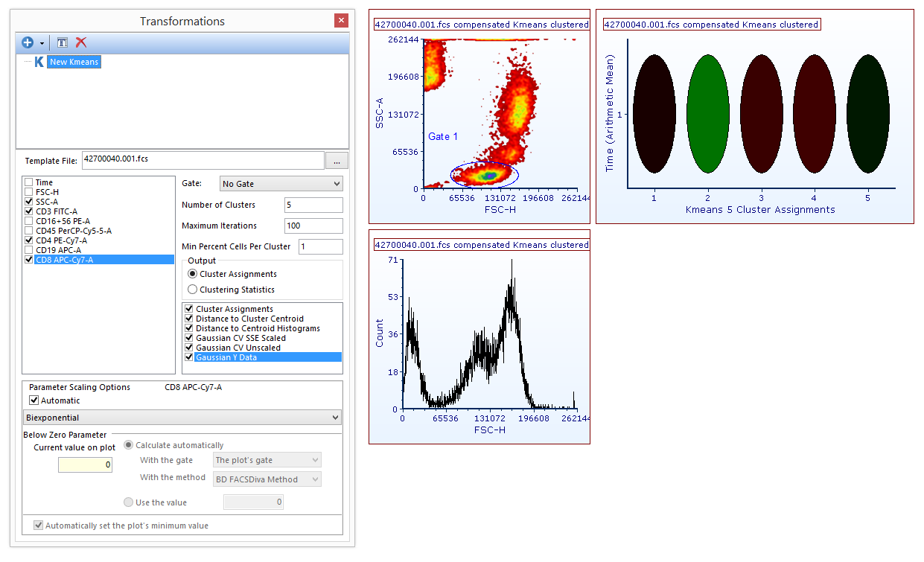The image size is (924, 562).
Task: Uncheck Distance to Cluster Centroid output
Action: pos(189,319)
